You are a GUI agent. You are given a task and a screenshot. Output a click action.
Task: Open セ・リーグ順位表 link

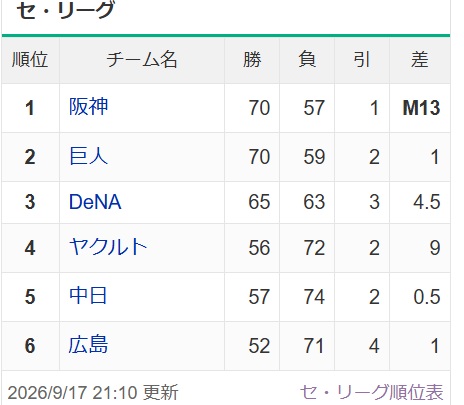coord(371,392)
